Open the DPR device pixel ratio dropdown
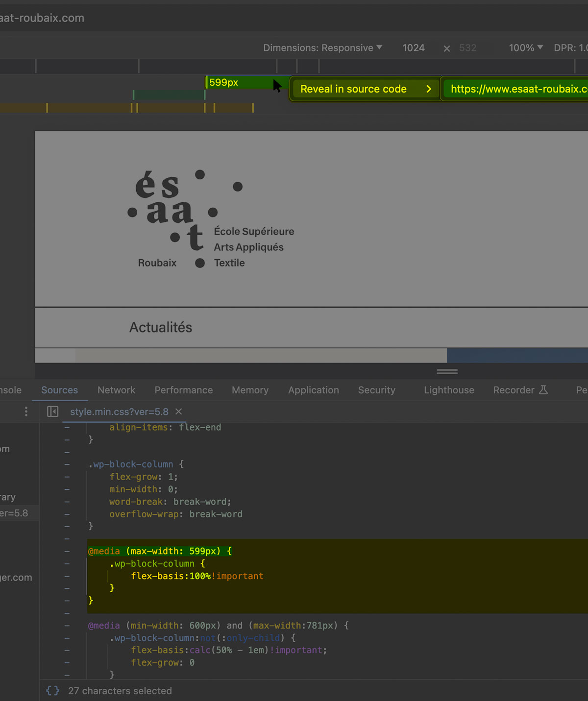This screenshot has width=588, height=701. click(x=570, y=48)
